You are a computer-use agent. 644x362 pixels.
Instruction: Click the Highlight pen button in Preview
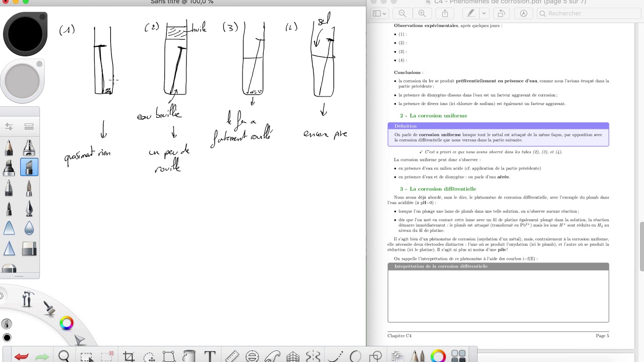click(470, 14)
